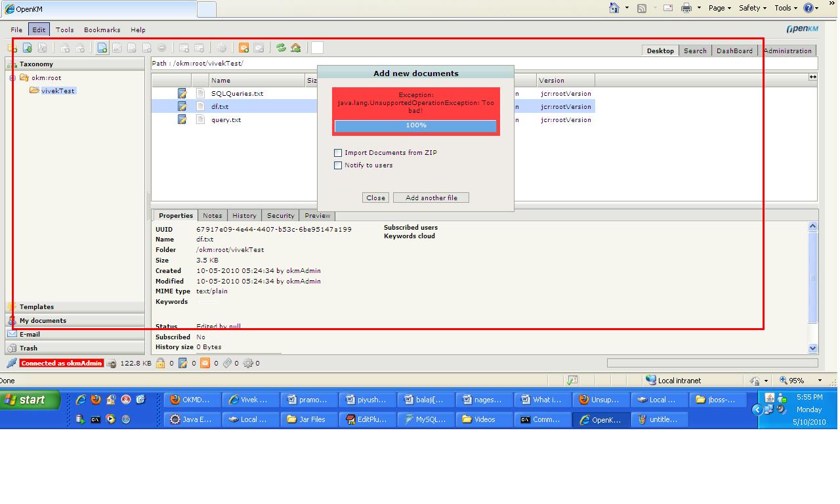This screenshot has width=840, height=504.
Task: Click the Version column header
Action: coord(566,80)
